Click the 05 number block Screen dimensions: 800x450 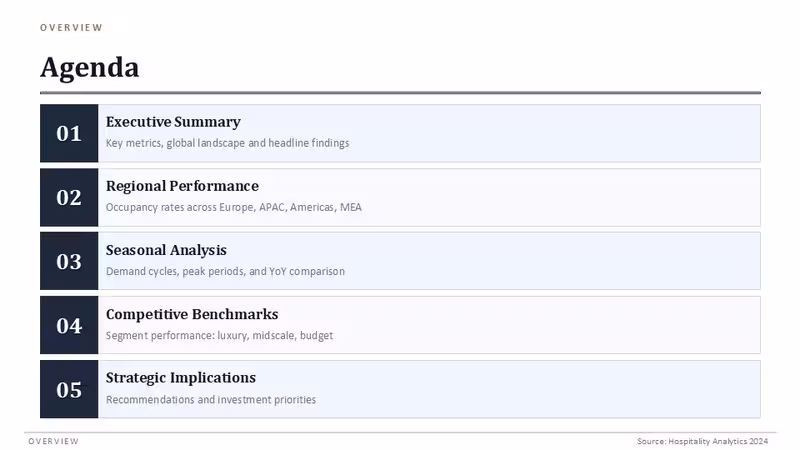pos(69,389)
